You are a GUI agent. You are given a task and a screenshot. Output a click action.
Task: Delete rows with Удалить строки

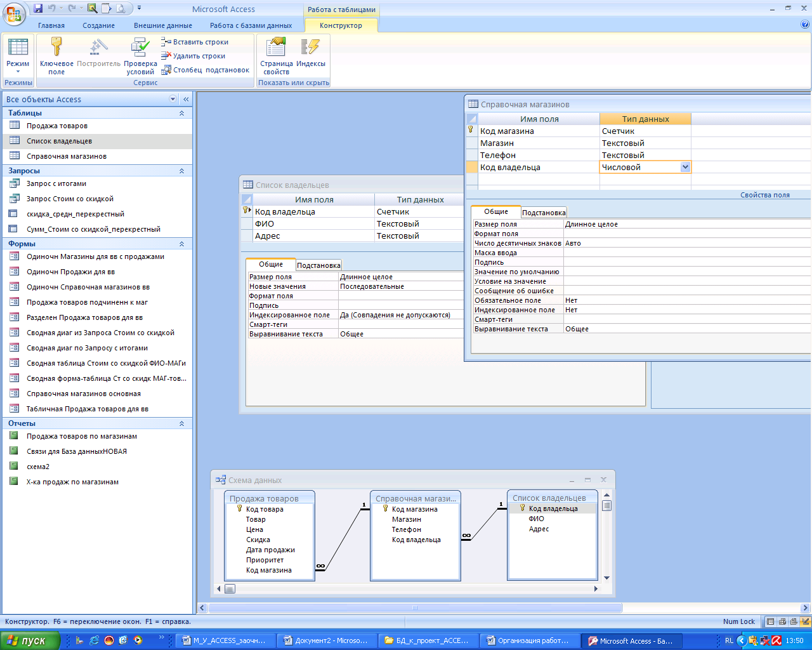click(x=193, y=56)
